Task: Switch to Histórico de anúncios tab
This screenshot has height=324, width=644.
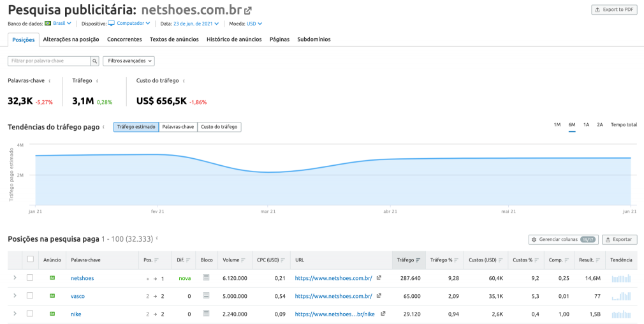Action: point(234,40)
